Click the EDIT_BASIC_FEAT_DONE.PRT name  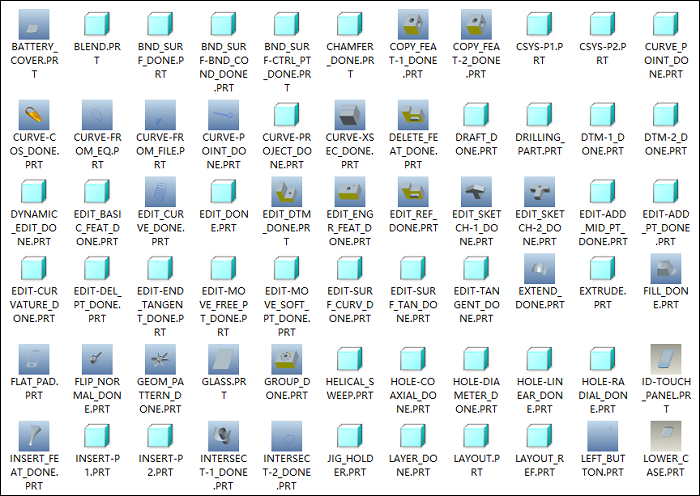(97, 228)
